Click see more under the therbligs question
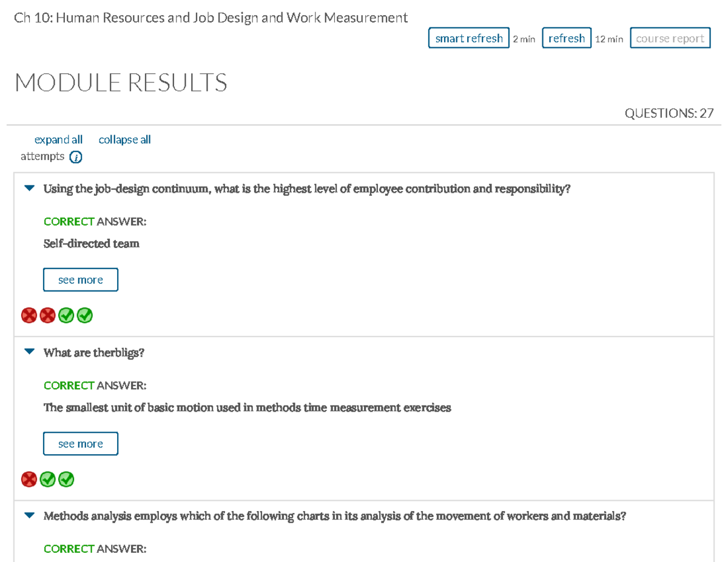Viewport: 728px width, 562px height. coord(81,443)
